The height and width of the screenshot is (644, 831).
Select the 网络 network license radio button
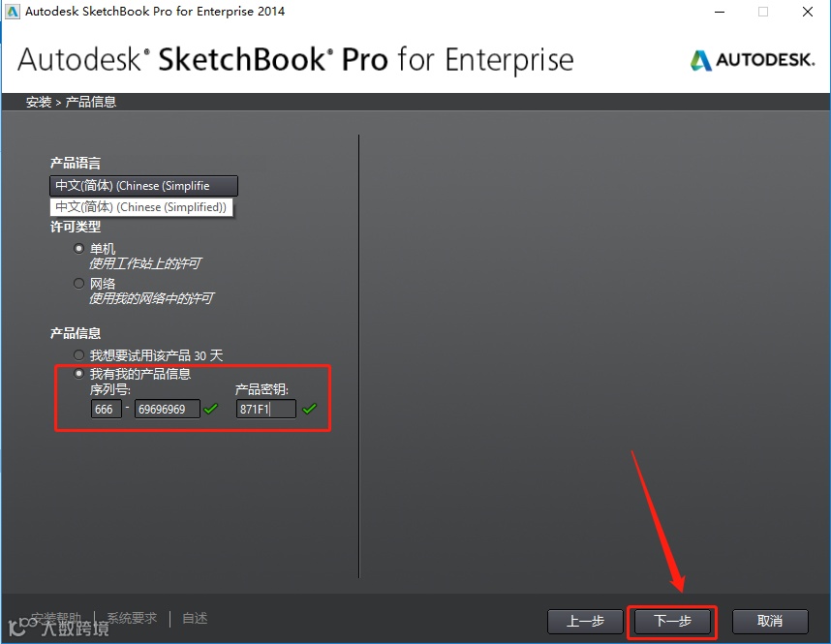(79, 284)
